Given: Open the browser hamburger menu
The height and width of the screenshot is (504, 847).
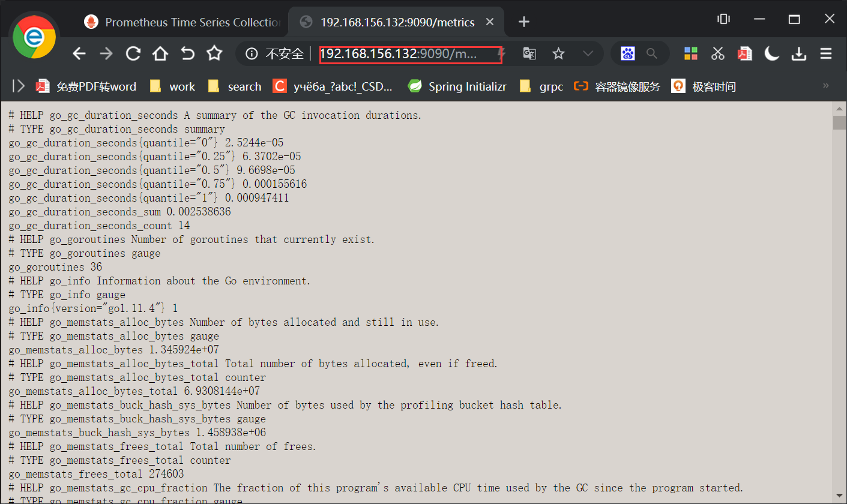Looking at the screenshot, I should [826, 54].
